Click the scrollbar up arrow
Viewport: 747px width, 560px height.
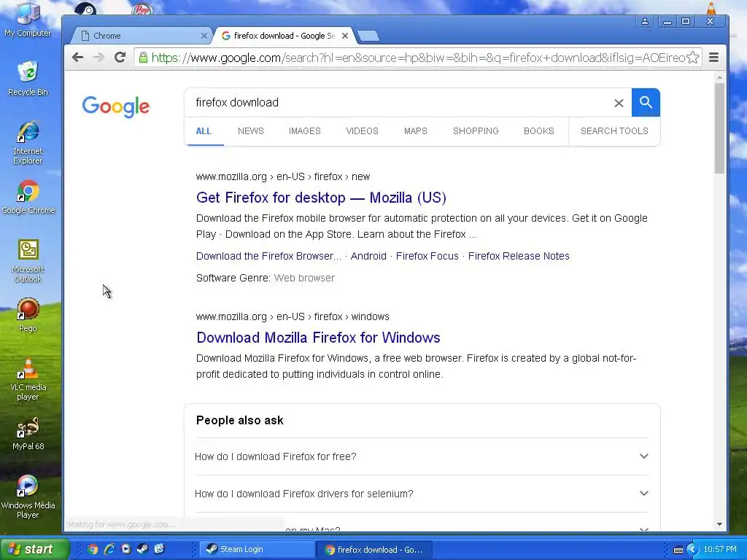point(719,77)
